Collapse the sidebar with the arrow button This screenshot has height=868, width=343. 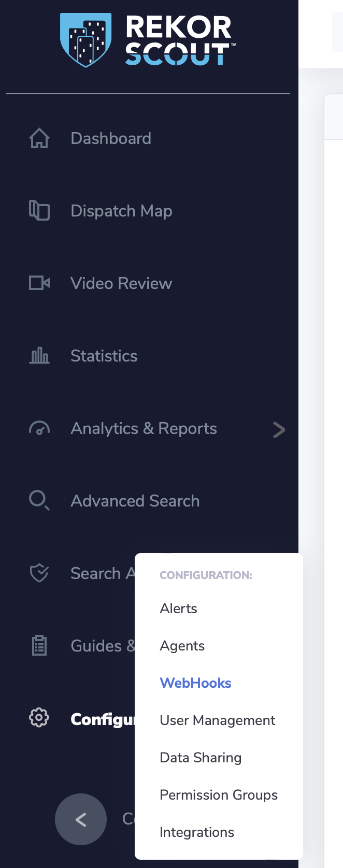(x=80, y=819)
